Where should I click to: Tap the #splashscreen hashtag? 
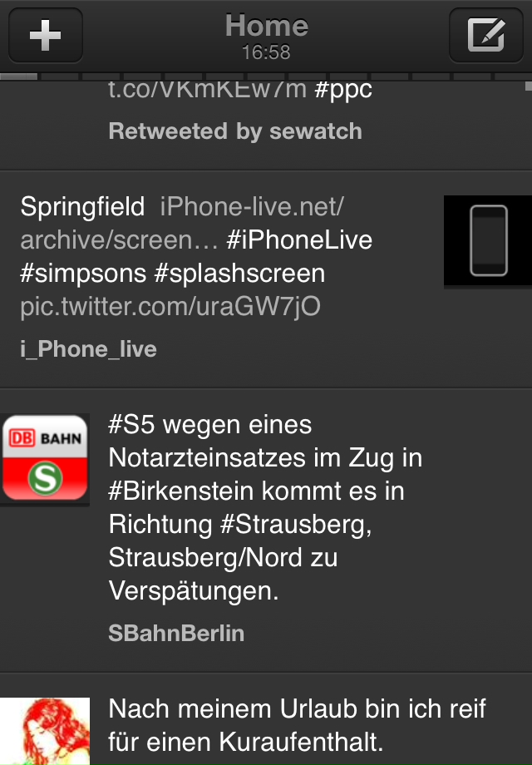[239, 274]
